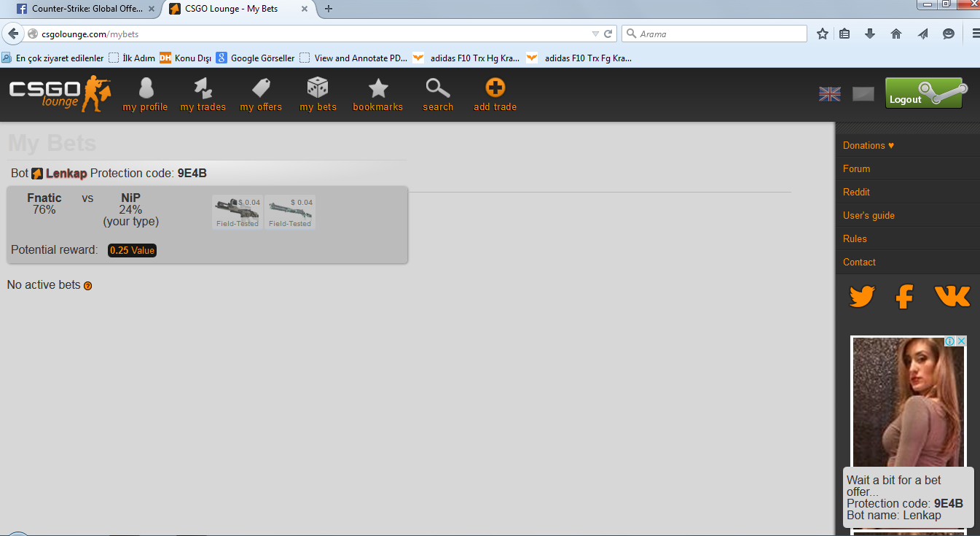This screenshot has width=980, height=536.
Task: Expand the address bar history dropdown arrow
Action: (x=595, y=34)
